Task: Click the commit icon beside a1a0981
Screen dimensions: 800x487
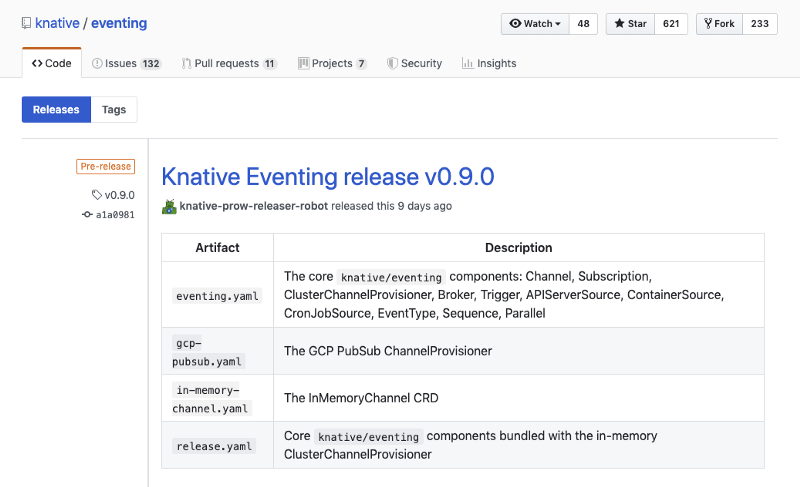Action: click(x=87, y=215)
